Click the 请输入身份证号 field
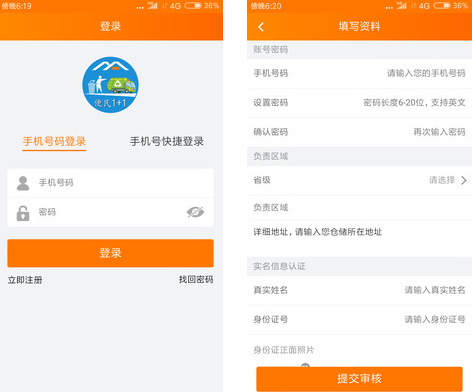This screenshot has height=392, width=472. (x=359, y=319)
